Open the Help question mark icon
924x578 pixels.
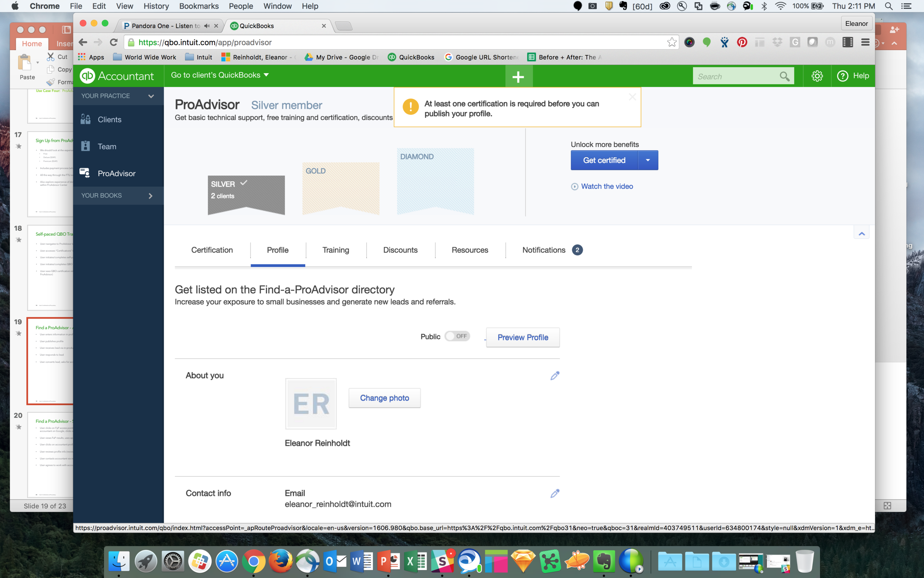pyautogui.click(x=842, y=76)
